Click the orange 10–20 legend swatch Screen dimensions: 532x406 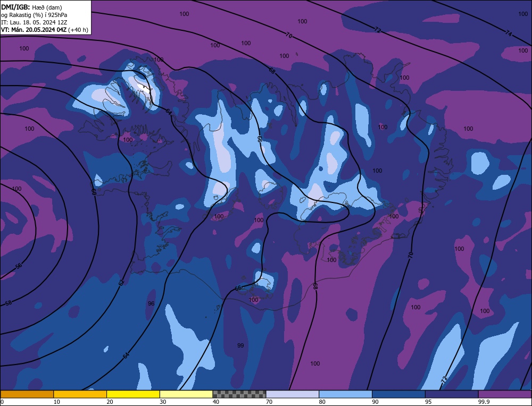pos(80,394)
